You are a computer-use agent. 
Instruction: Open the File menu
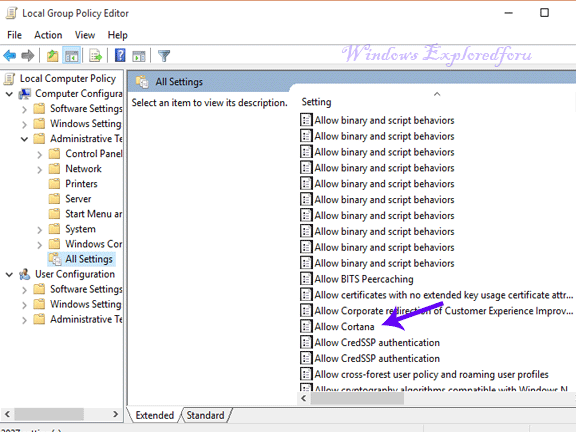tap(15, 35)
